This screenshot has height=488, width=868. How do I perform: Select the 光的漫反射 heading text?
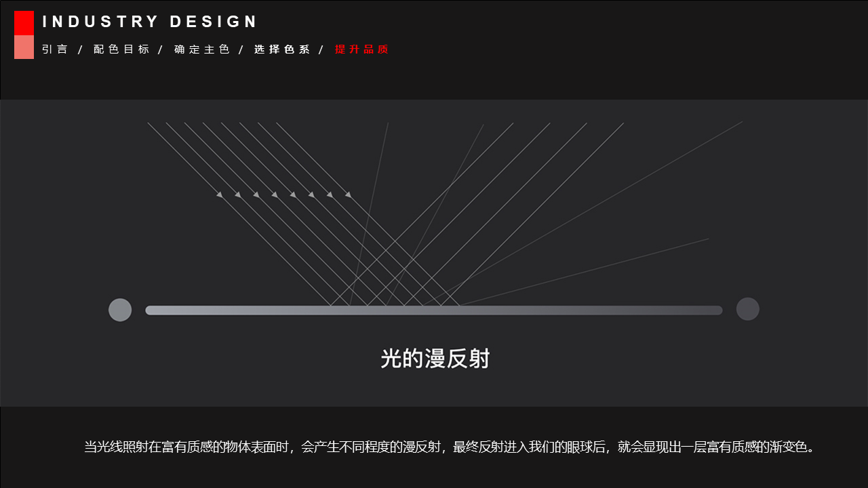coord(437,359)
